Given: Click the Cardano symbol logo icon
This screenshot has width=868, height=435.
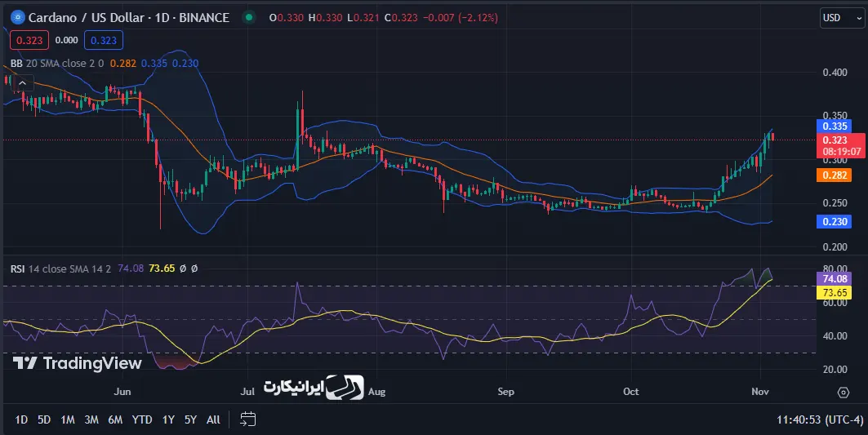Looking at the screenshot, I should point(16,17).
